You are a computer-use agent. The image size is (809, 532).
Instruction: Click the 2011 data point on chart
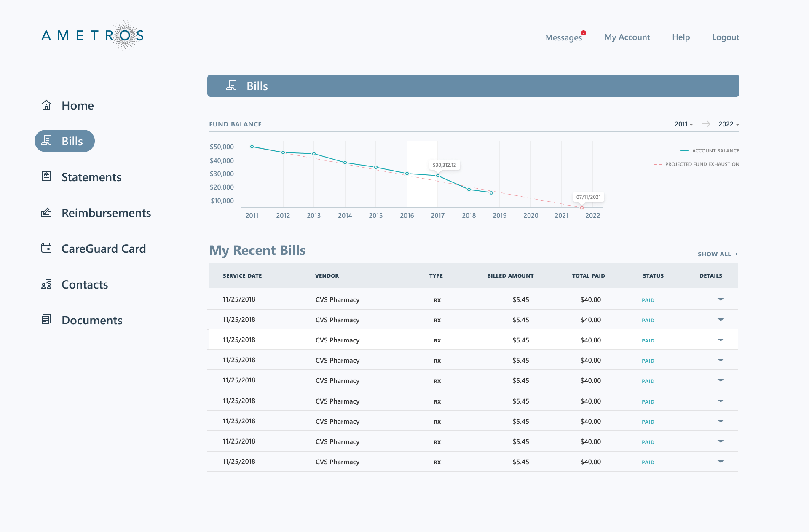(x=252, y=147)
